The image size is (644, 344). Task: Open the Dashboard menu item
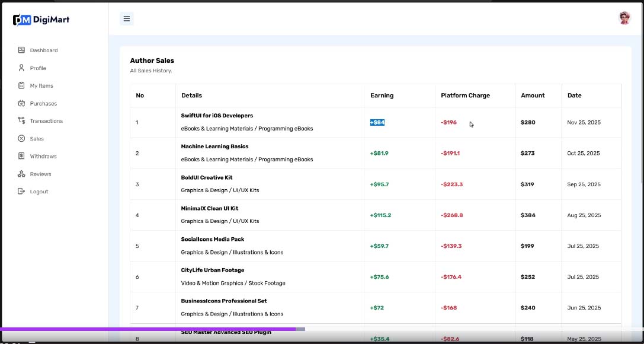pyautogui.click(x=44, y=50)
